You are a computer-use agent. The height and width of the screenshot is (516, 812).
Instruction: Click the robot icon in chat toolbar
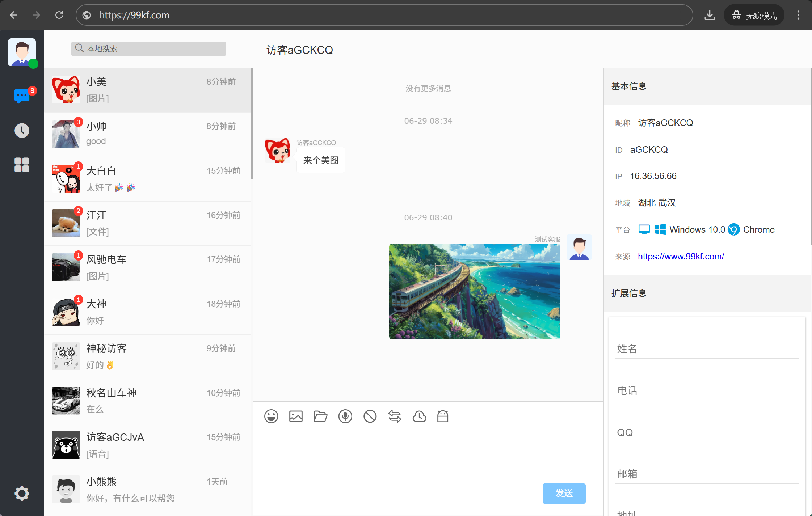pyautogui.click(x=443, y=416)
